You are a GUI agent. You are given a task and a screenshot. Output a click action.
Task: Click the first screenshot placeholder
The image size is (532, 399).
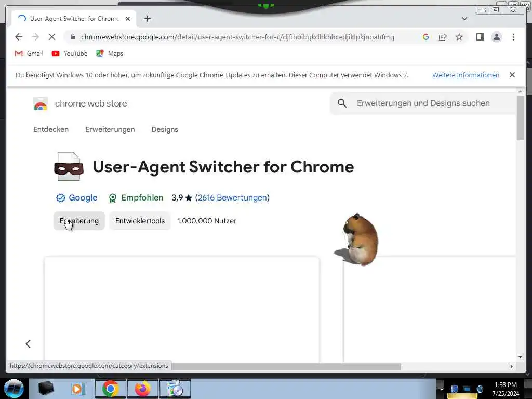coord(181,310)
